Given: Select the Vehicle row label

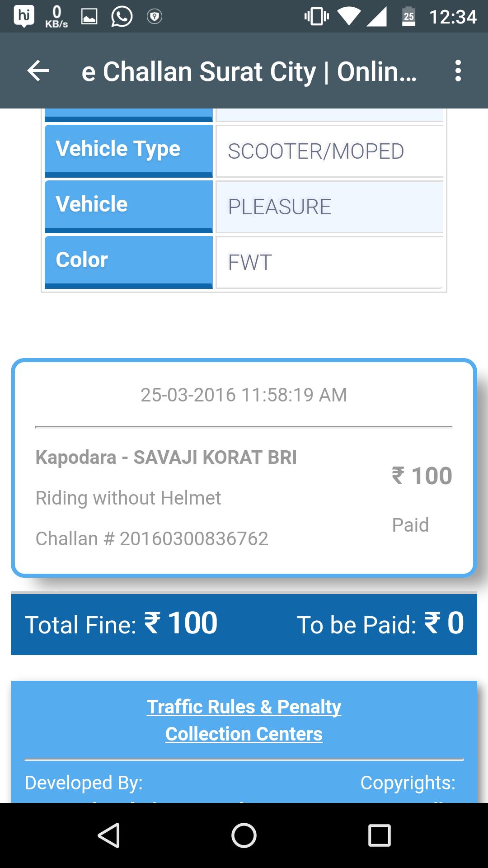Looking at the screenshot, I should [128, 205].
